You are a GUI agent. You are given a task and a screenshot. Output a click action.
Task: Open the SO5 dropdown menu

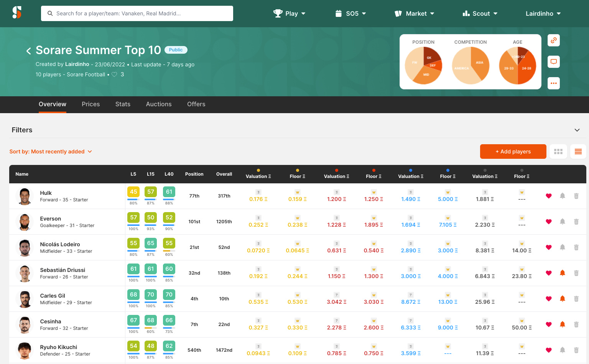click(350, 13)
